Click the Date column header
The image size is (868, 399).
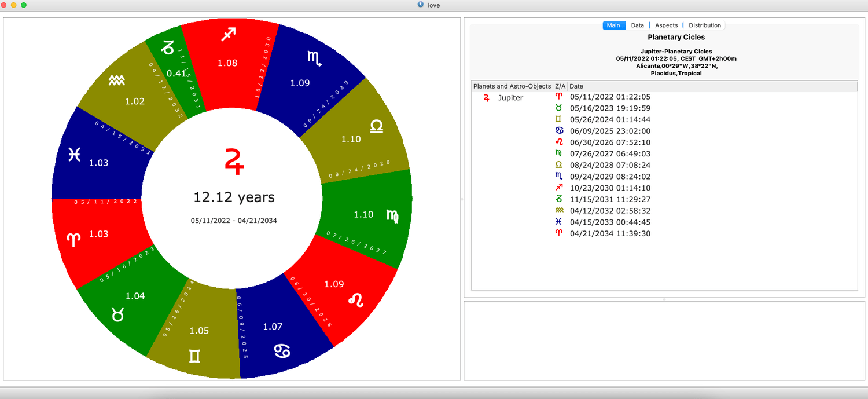tap(576, 86)
